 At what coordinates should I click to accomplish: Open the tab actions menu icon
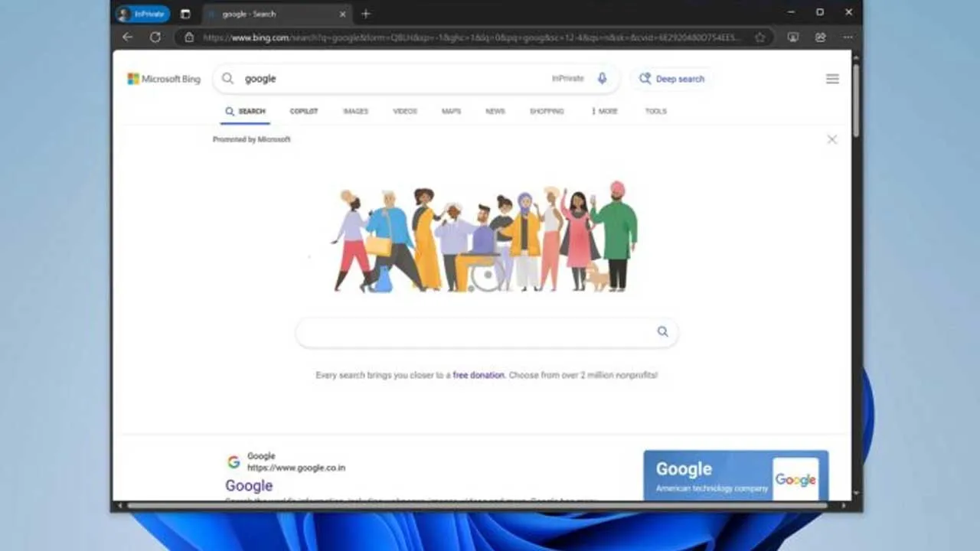[185, 14]
